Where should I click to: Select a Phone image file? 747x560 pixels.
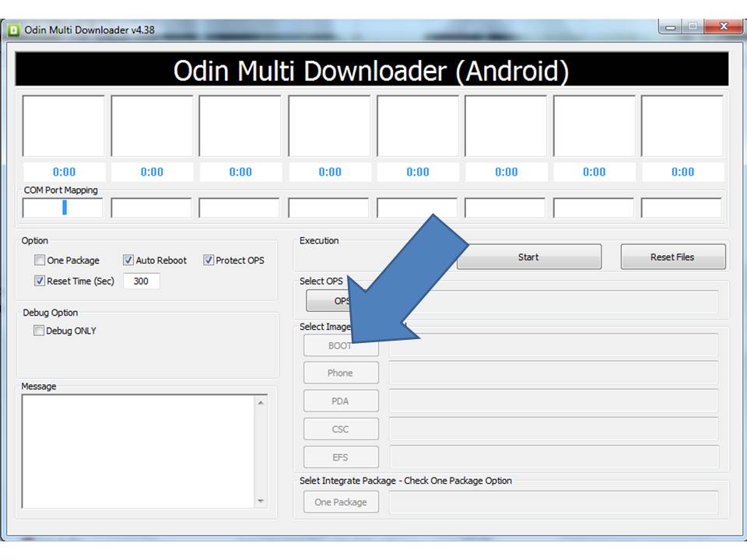[x=340, y=373]
